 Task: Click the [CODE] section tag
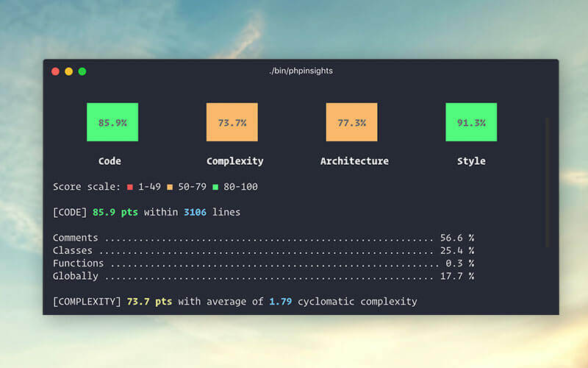tap(70, 213)
